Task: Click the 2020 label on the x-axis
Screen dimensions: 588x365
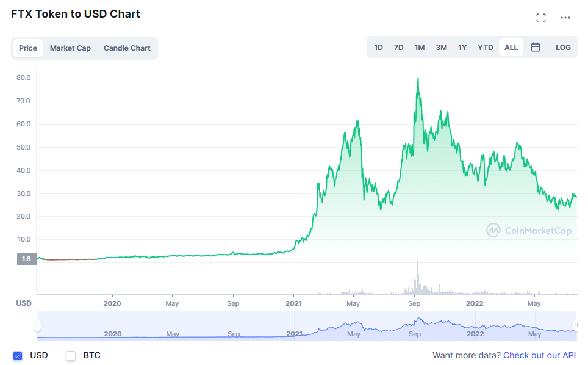Action: tap(112, 303)
